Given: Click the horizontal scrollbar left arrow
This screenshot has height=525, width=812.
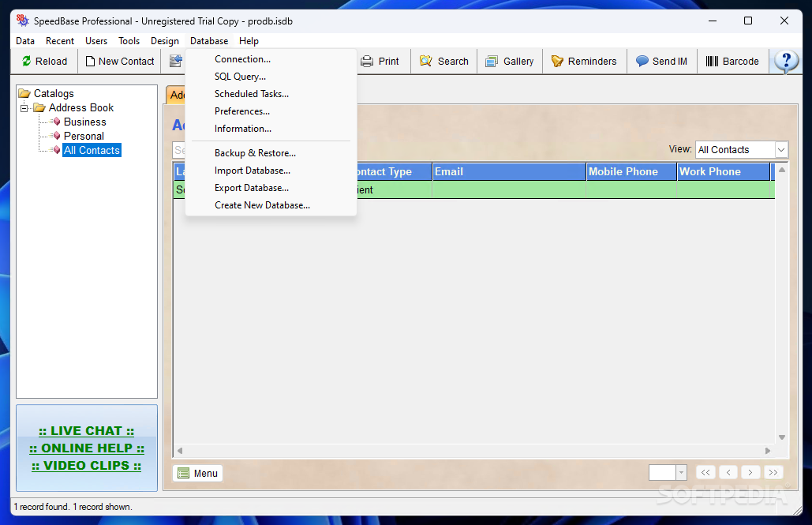Looking at the screenshot, I should (180, 451).
